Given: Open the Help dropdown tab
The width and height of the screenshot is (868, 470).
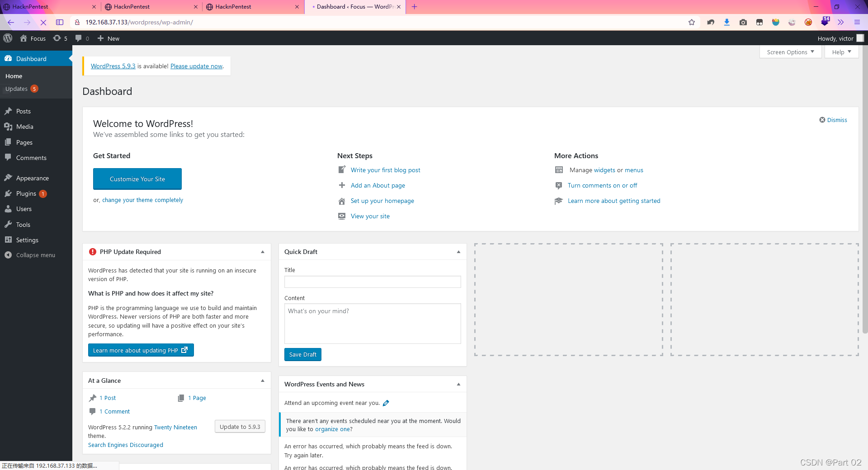Looking at the screenshot, I should (x=841, y=52).
